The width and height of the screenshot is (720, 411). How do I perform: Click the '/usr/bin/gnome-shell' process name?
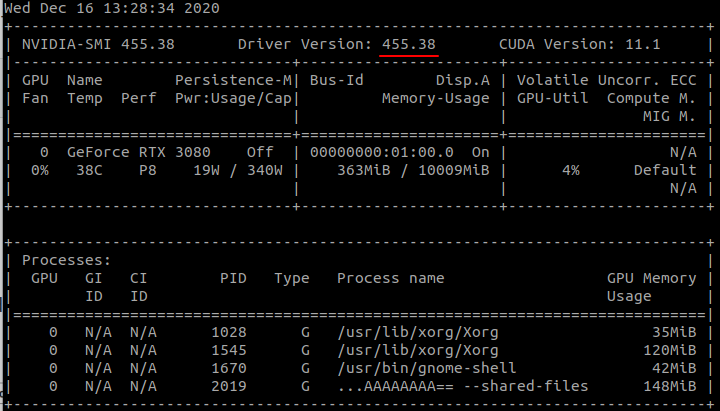point(427,368)
